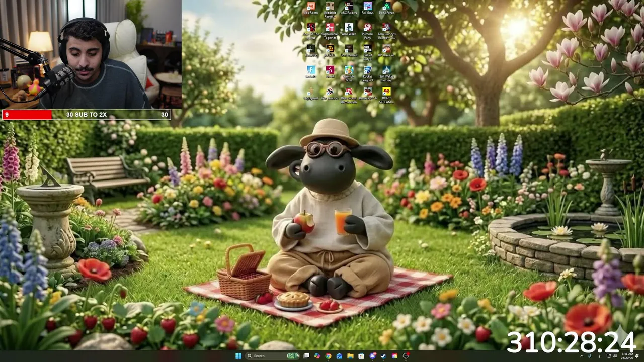Select the Outlast 2 desktop icon
This screenshot has width=644, height=362.
[311, 50]
